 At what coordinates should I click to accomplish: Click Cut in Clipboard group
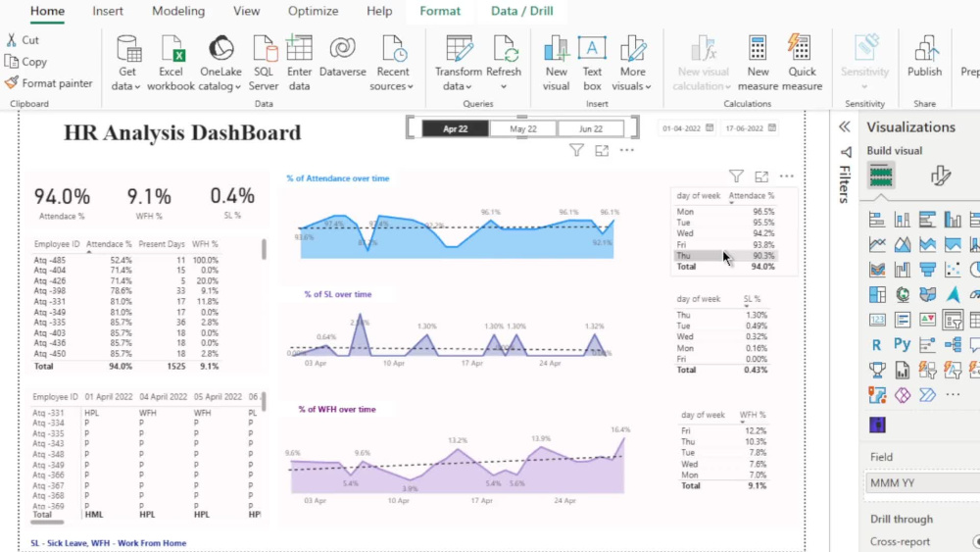point(24,40)
